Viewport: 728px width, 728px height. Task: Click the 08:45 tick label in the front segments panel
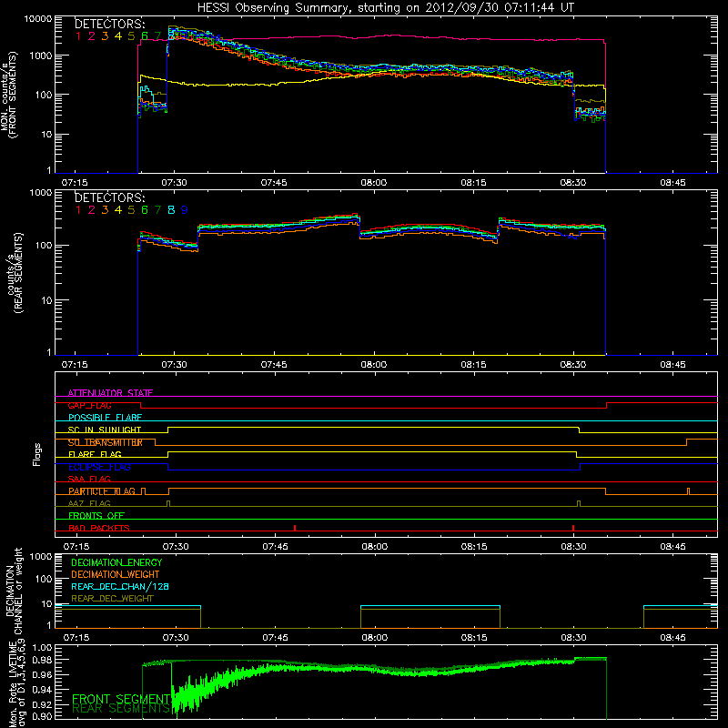[x=672, y=183]
